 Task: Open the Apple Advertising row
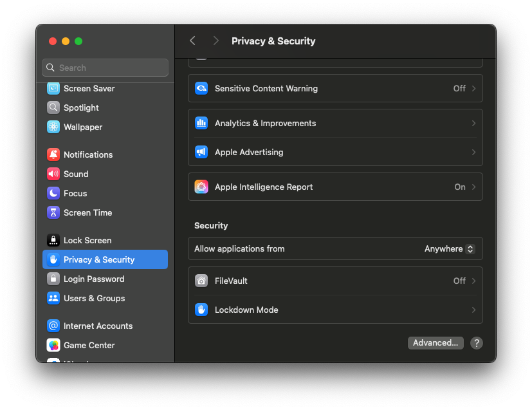click(335, 152)
